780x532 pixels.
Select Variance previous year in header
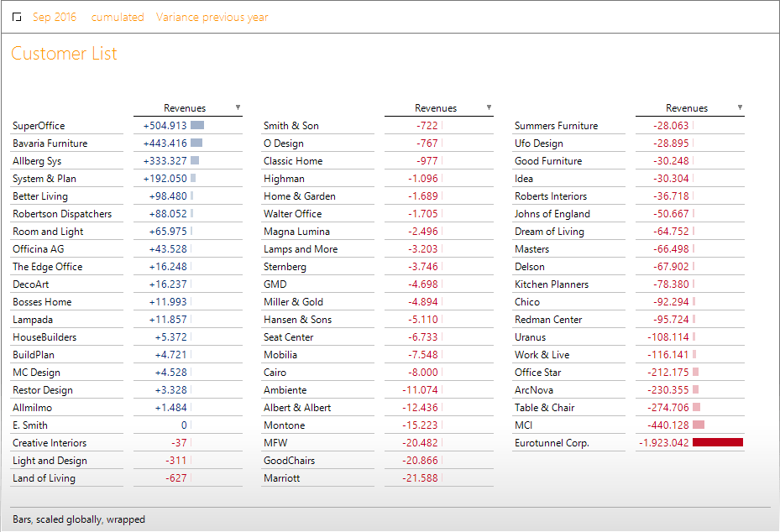[x=212, y=18]
